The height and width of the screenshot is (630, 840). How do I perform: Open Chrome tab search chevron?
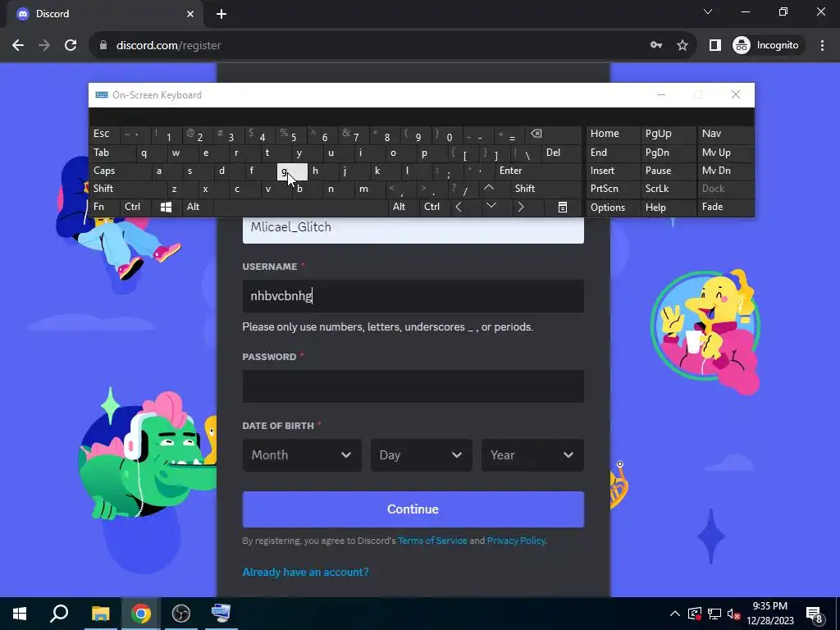pos(708,11)
